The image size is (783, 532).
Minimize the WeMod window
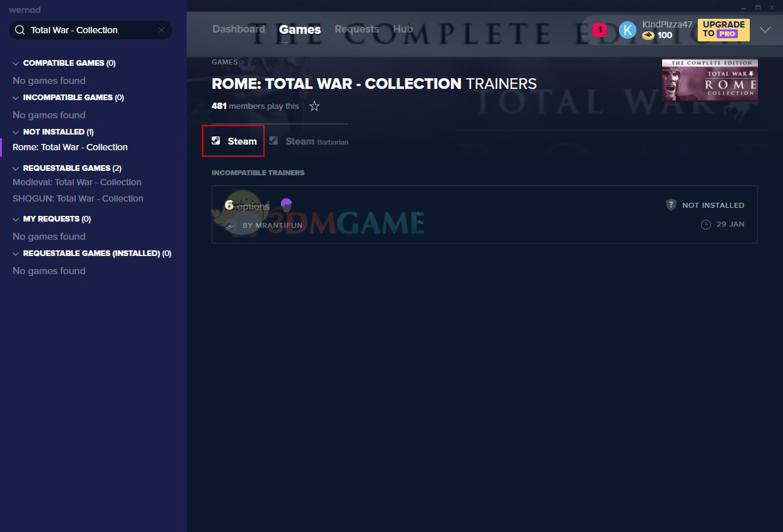click(742, 7)
